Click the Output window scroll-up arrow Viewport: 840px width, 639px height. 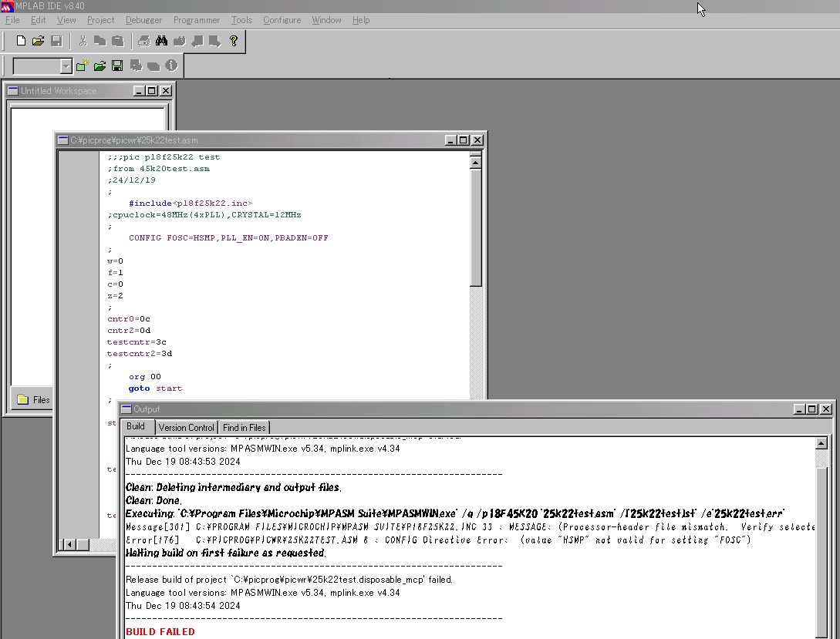[x=821, y=443]
